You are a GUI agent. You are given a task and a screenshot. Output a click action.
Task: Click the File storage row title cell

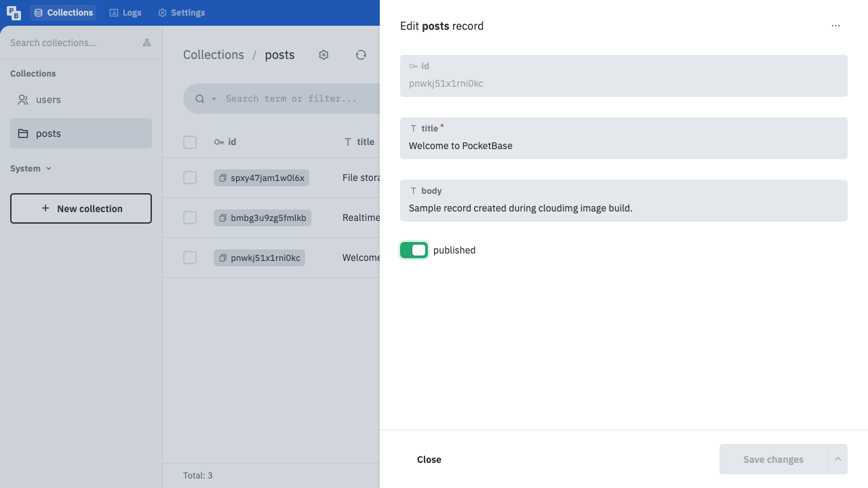(361, 178)
